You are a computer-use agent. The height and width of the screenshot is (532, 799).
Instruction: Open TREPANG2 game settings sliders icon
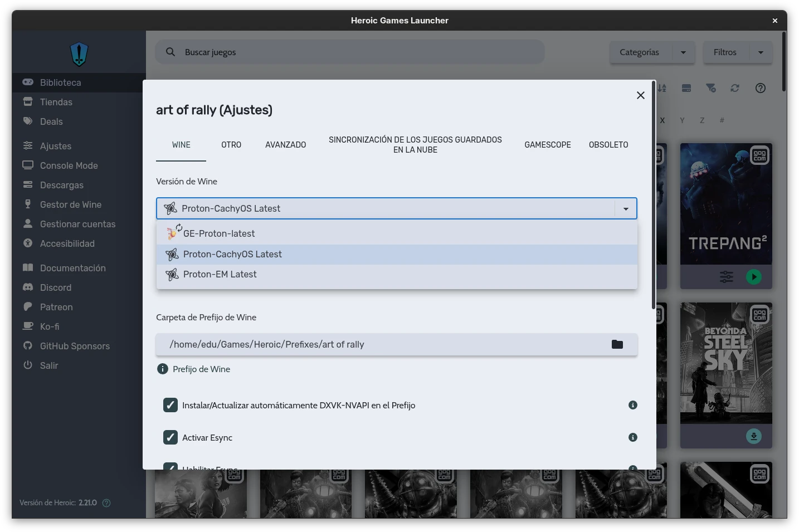click(727, 277)
